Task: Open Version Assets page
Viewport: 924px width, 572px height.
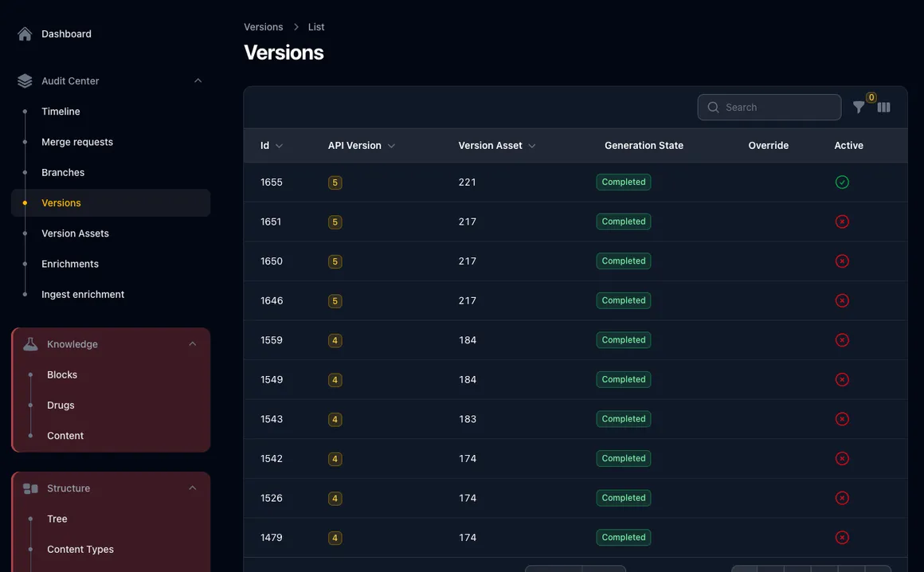Action: pyautogui.click(x=76, y=233)
